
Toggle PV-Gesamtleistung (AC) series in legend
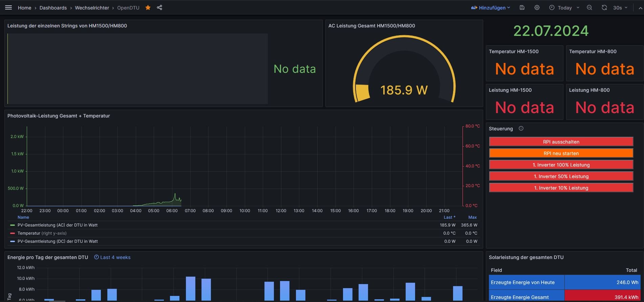[57, 225]
